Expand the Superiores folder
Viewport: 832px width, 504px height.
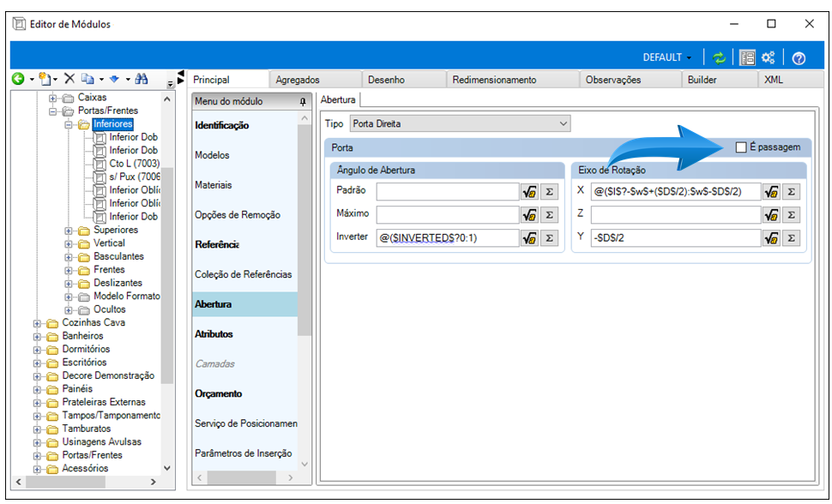tap(69, 231)
